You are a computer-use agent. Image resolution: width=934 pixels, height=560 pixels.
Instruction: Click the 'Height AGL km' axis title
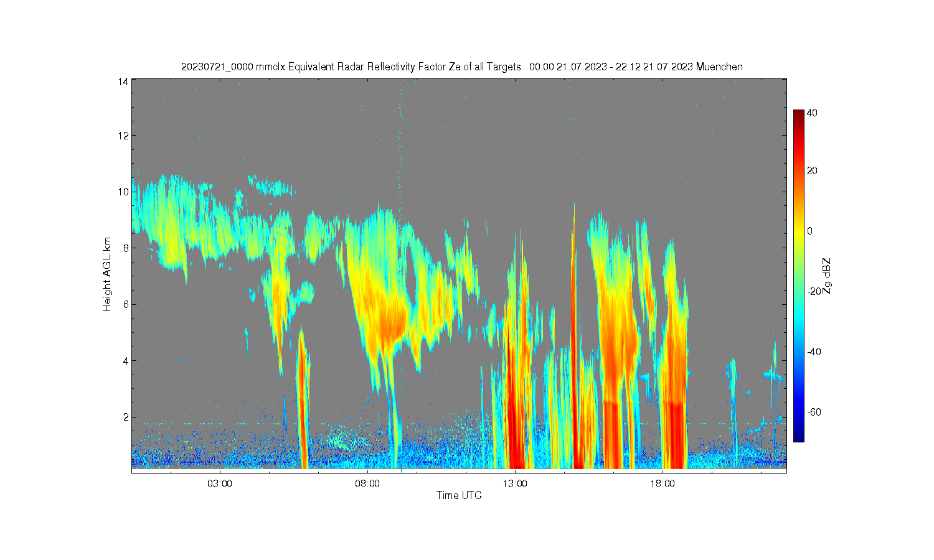click(x=107, y=274)
